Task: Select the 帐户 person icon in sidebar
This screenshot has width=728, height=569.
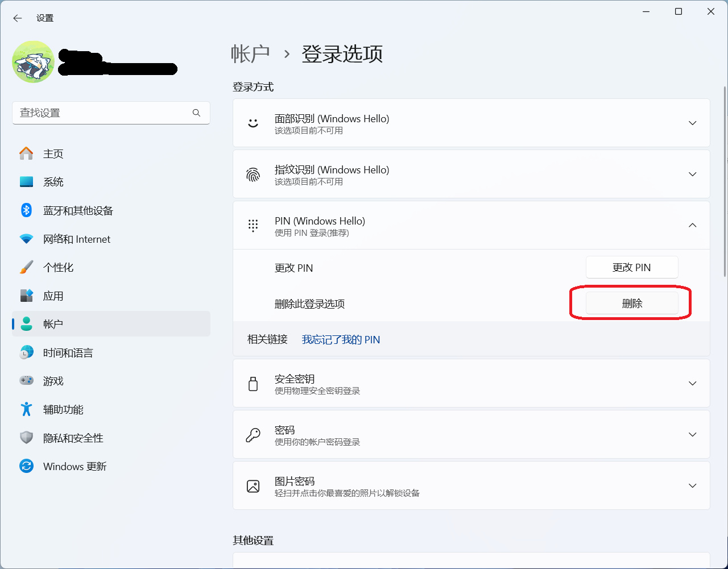Action: 26,324
